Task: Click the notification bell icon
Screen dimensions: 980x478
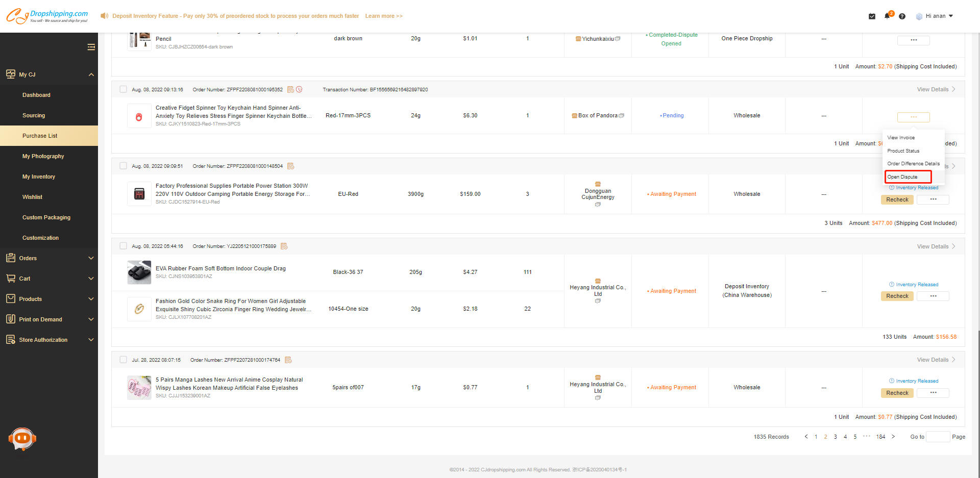Action: 887,16
